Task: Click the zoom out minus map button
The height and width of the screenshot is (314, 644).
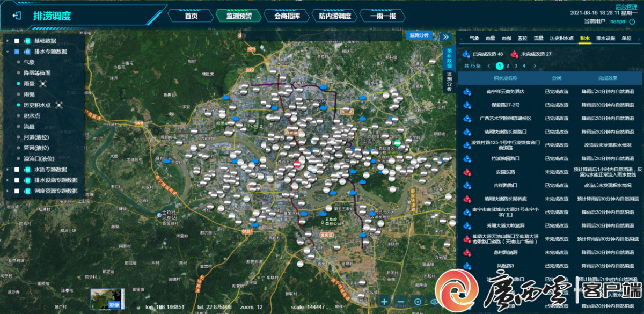Action: [x=401, y=302]
